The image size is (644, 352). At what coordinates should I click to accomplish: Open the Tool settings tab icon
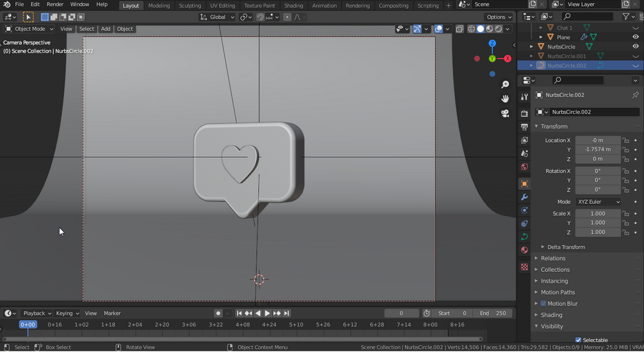[x=524, y=97]
